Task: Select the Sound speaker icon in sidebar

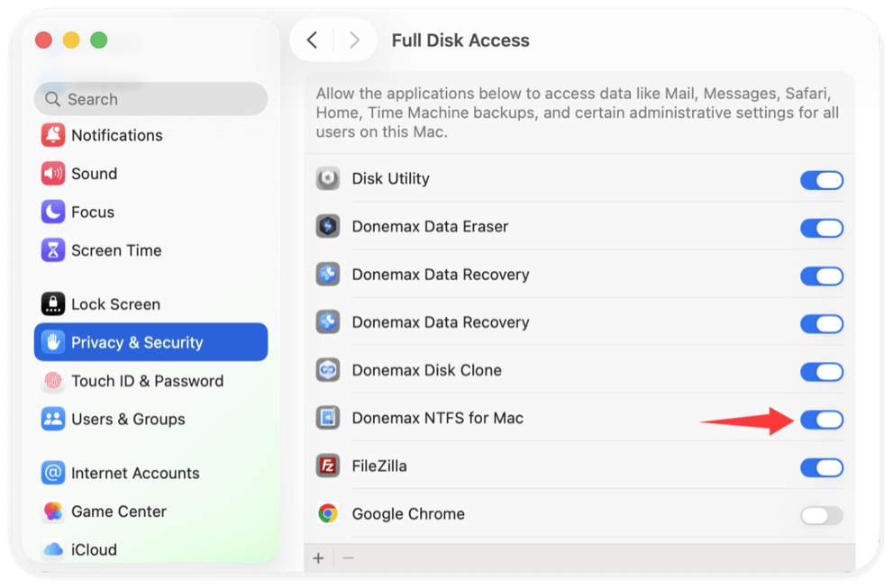Action: [52, 173]
